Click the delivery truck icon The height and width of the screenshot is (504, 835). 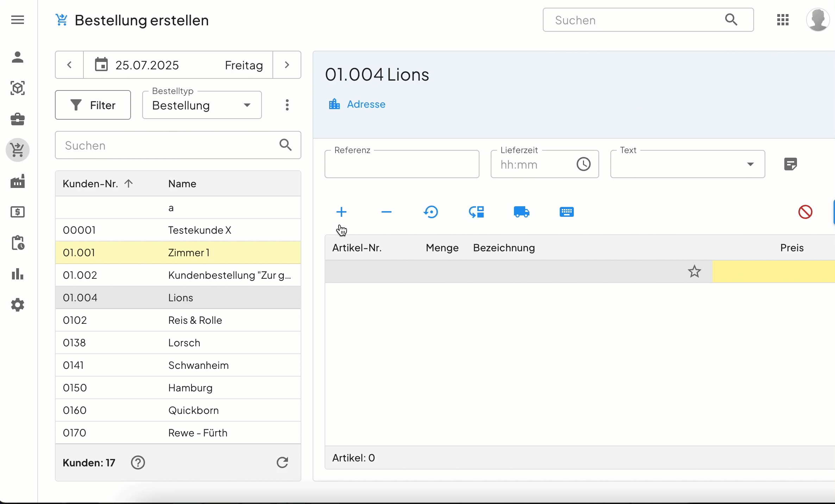click(x=521, y=212)
